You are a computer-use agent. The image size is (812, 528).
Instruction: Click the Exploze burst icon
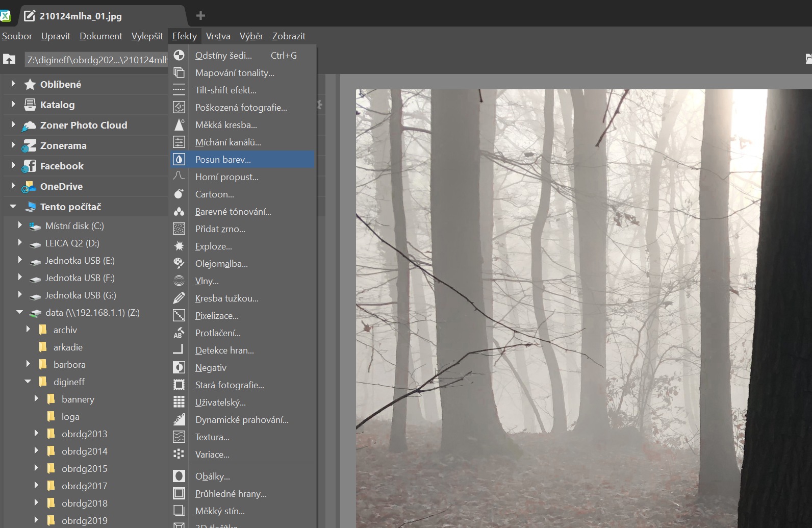tap(179, 246)
